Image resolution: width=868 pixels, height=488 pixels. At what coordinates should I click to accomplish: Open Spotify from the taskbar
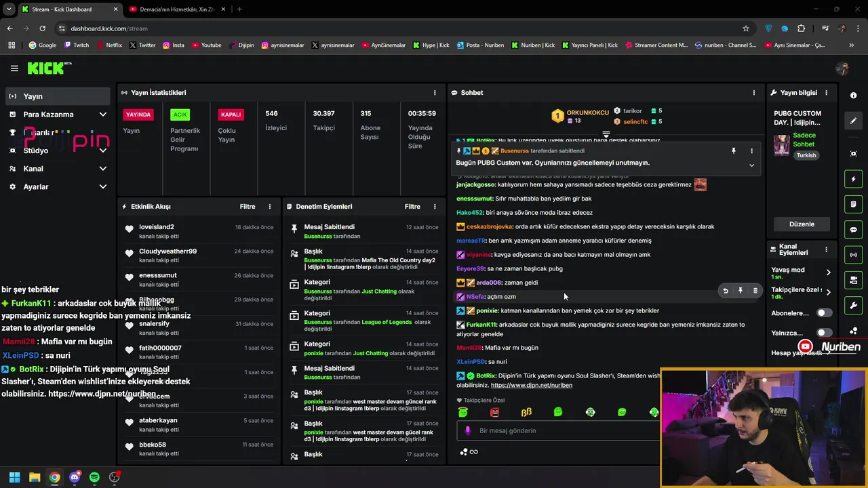pyautogui.click(x=94, y=477)
